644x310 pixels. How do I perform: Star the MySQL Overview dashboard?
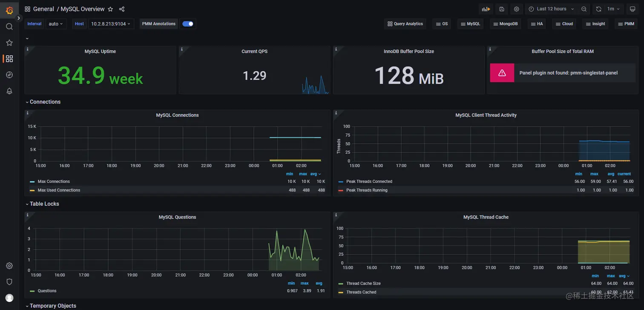coord(110,9)
